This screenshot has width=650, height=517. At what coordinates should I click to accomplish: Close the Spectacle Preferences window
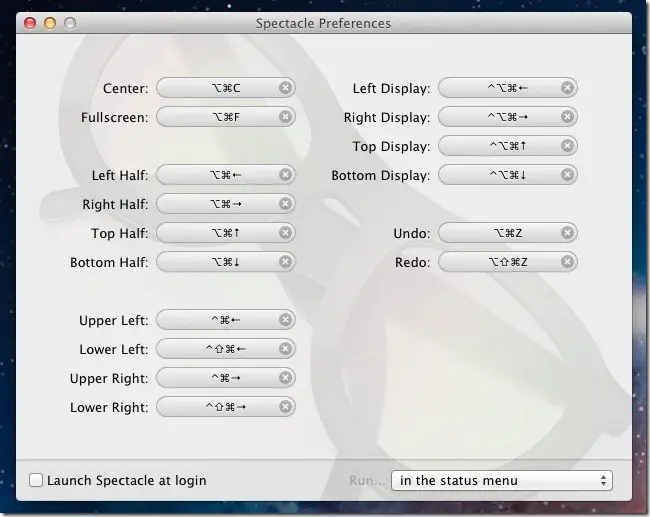30,23
